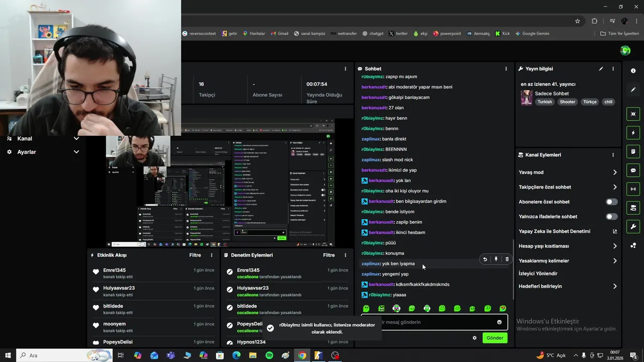Open Spotify from the Windows taskbar
This screenshot has width=644, height=362.
pyautogui.click(x=269, y=355)
